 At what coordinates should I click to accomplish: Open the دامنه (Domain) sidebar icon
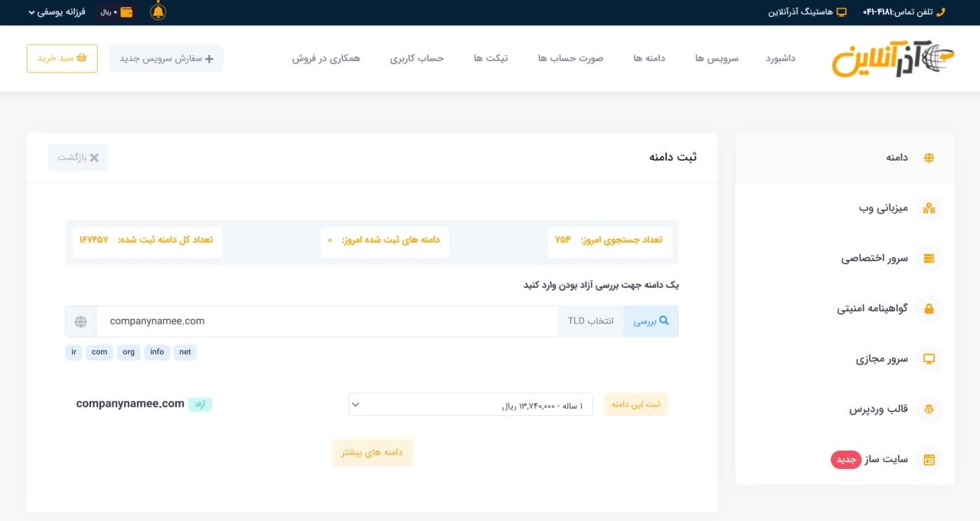pos(929,157)
